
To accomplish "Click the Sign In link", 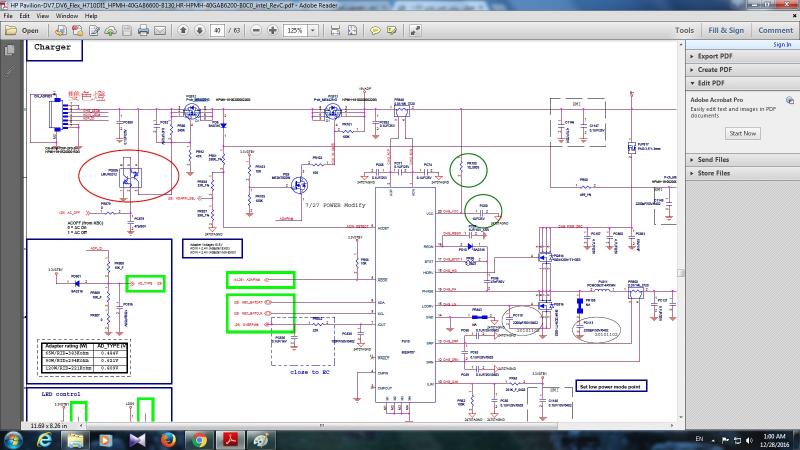I will coord(782,45).
